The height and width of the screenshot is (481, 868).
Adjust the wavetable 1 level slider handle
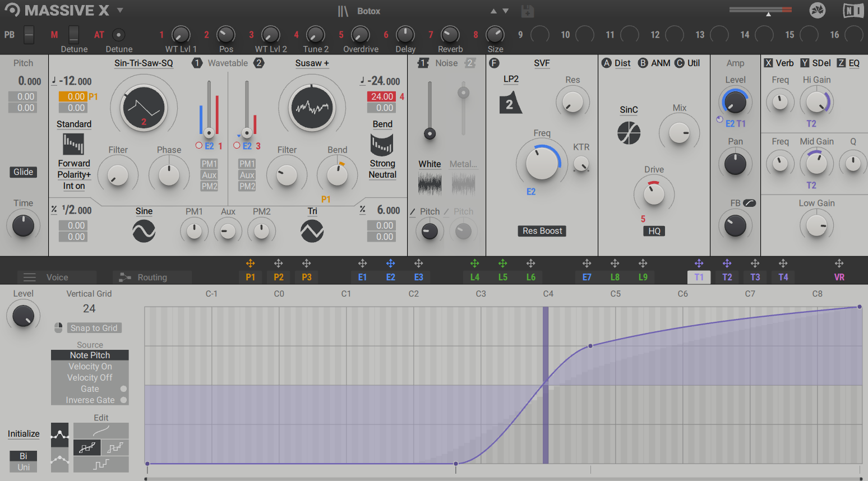click(x=209, y=133)
